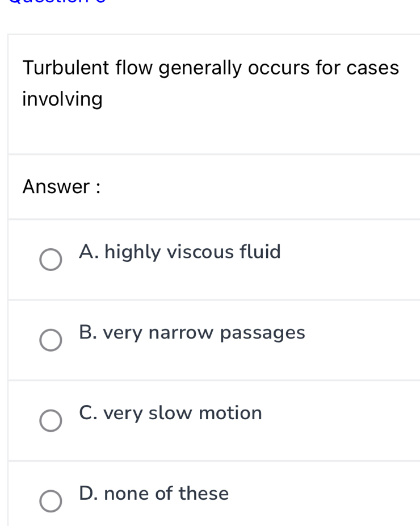Click the word "Turbulent" in the question
This screenshot has height=526, width=420.
pyautogui.click(x=66, y=68)
